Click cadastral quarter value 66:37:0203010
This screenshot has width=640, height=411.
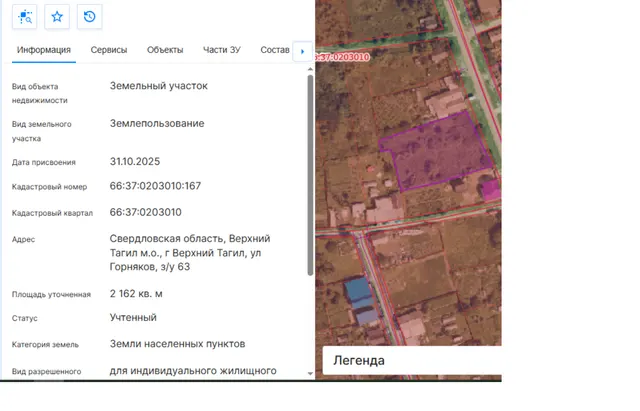click(145, 212)
